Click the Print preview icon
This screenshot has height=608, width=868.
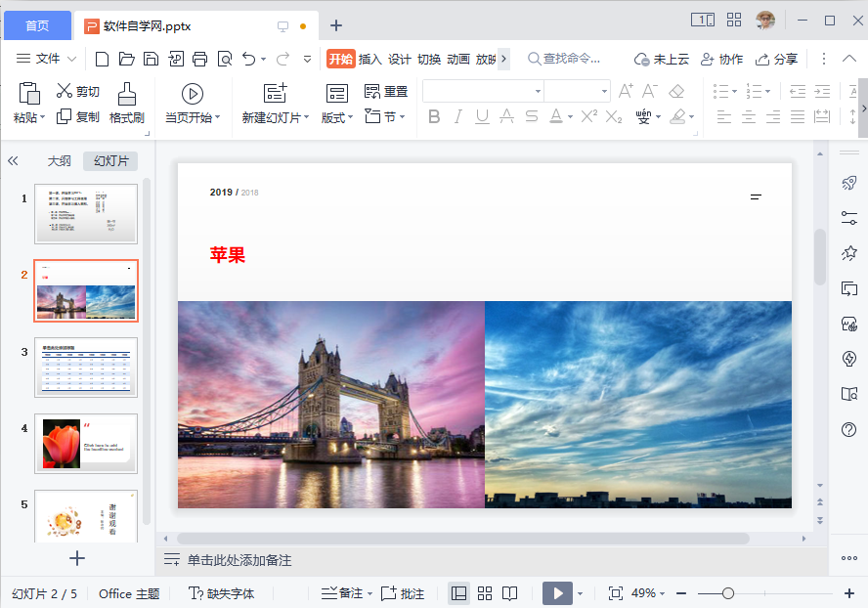(x=225, y=59)
